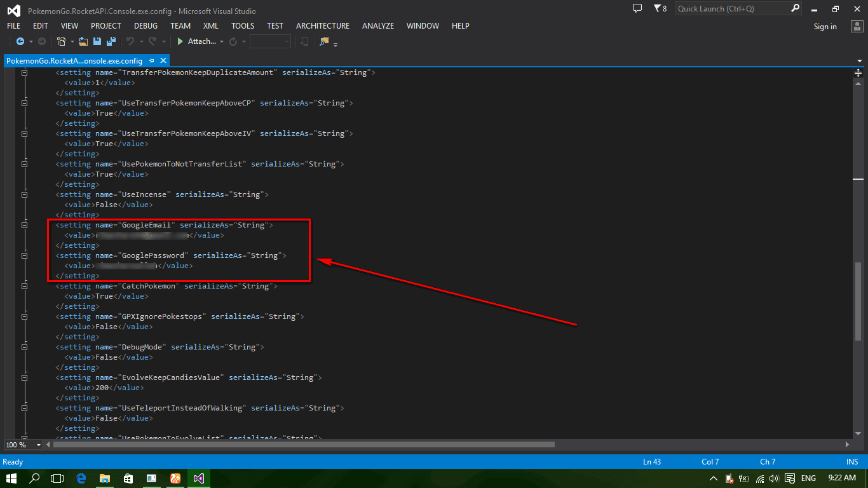Undo the last edit via toolbar icon

130,41
